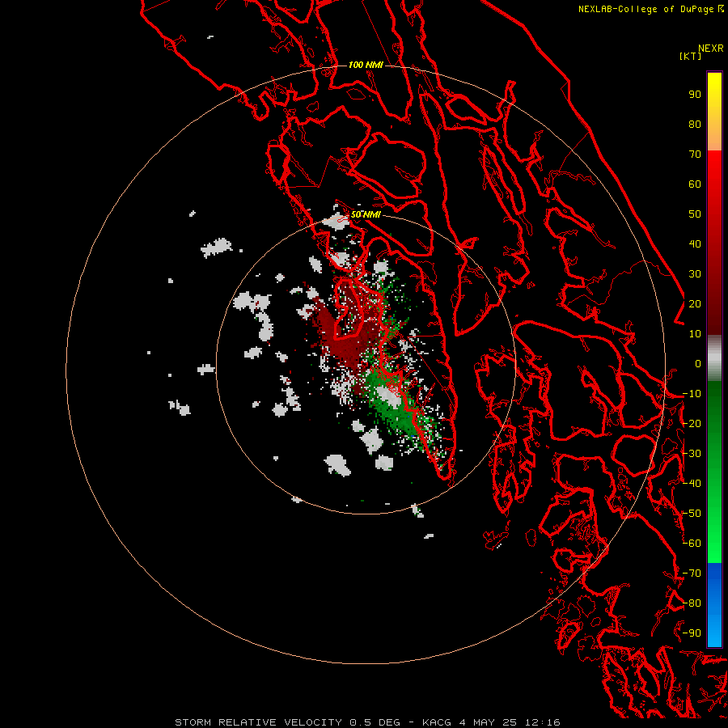
Task: Click the -40 value on the velocity scale
Action: (692, 484)
